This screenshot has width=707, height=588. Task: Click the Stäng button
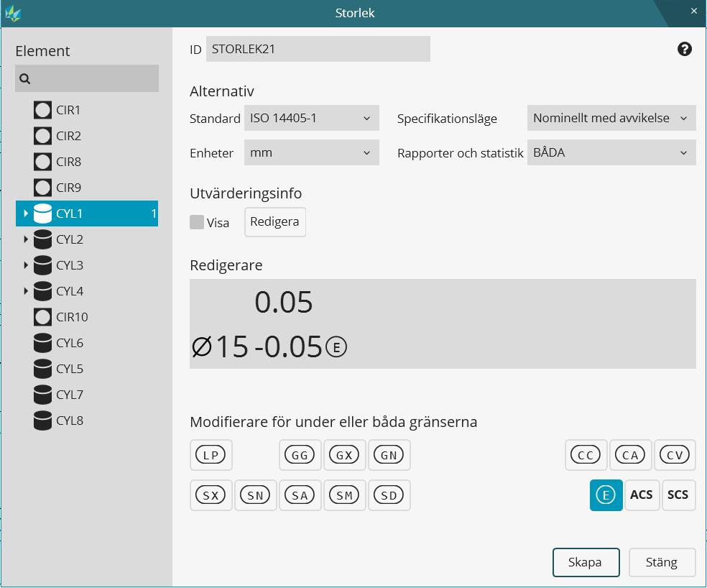[x=662, y=562]
